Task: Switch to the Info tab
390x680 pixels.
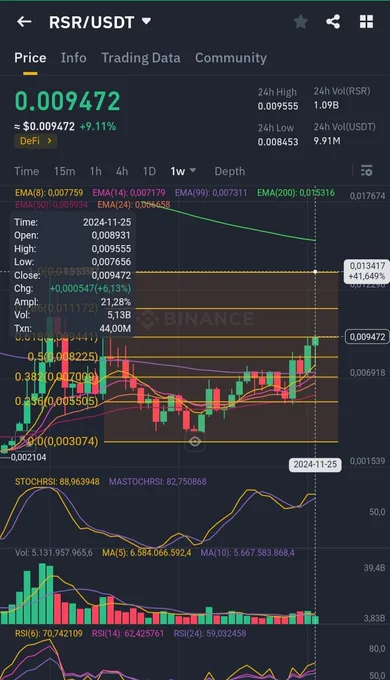Action: pos(73,58)
